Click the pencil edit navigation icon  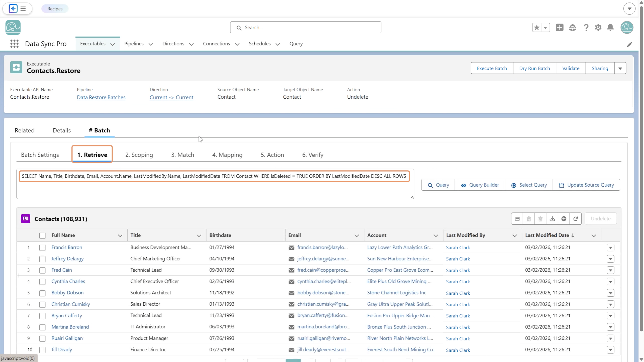coord(629,44)
